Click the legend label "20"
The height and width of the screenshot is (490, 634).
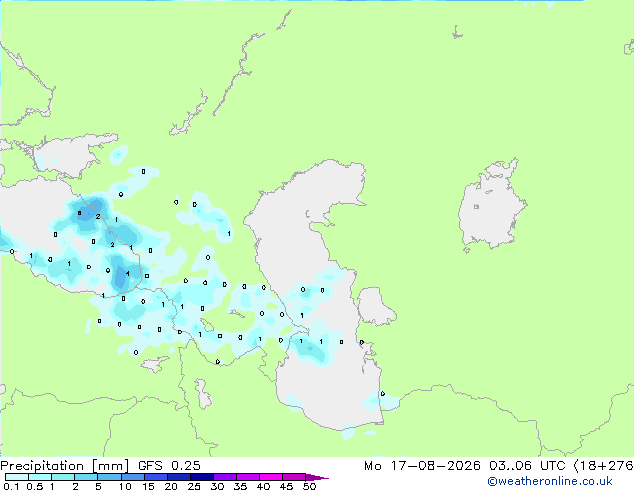tap(171, 486)
